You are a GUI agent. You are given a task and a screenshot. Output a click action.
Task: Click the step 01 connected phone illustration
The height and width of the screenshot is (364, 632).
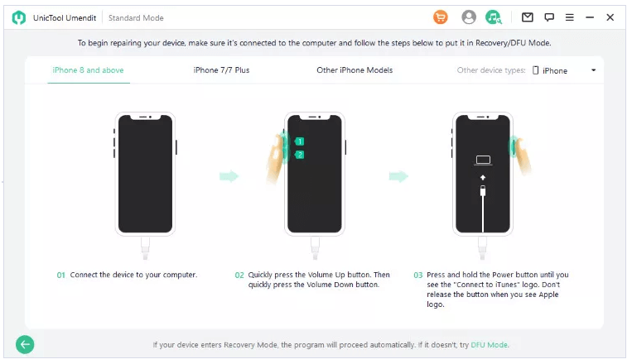[x=145, y=185]
